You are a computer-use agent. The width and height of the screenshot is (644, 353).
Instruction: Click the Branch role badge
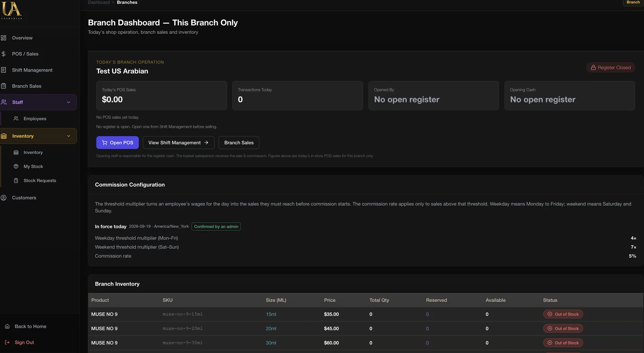pos(633,2)
